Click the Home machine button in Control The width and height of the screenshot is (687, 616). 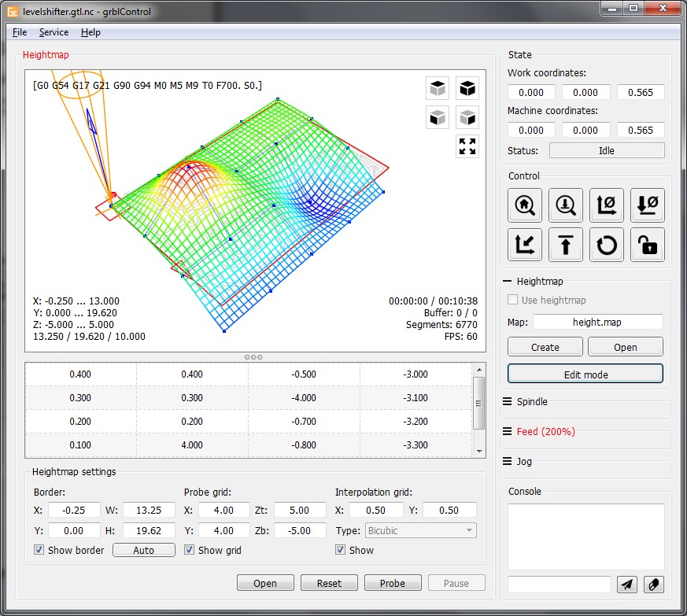pos(524,205)
